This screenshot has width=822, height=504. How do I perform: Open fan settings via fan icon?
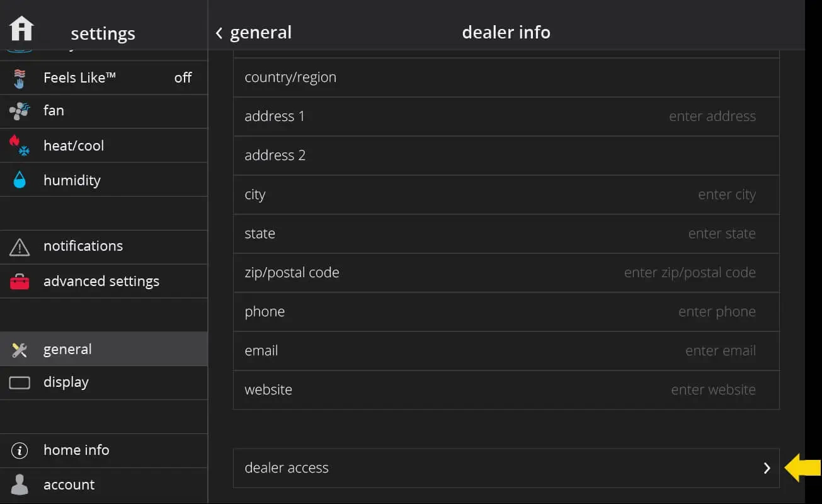coord(20,112)
